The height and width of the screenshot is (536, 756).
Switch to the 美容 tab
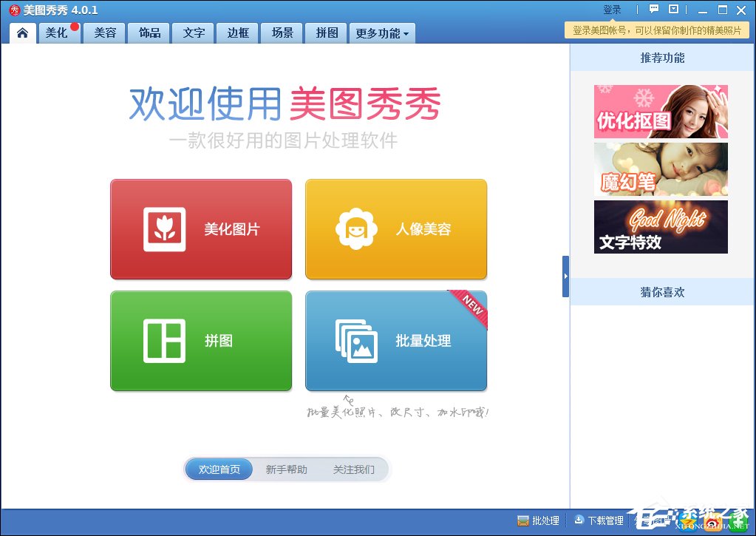click(x=105, y=33)
